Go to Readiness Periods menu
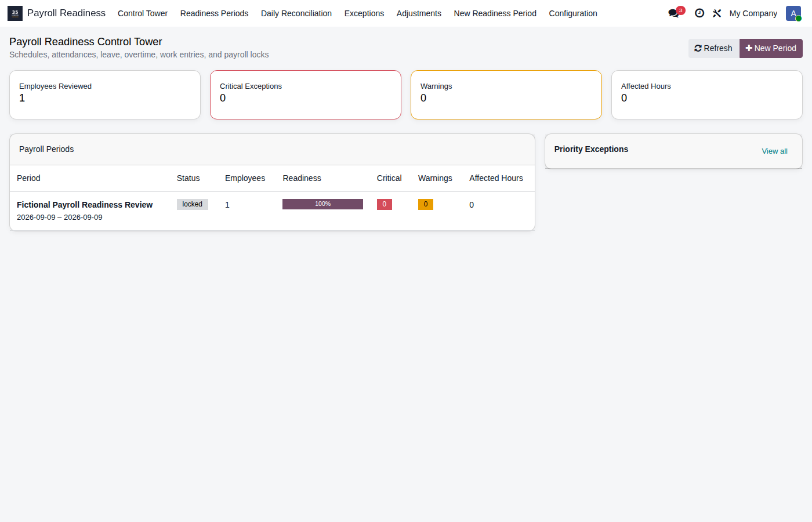Screen dimensions: 812x522 (x=214, y=13)
